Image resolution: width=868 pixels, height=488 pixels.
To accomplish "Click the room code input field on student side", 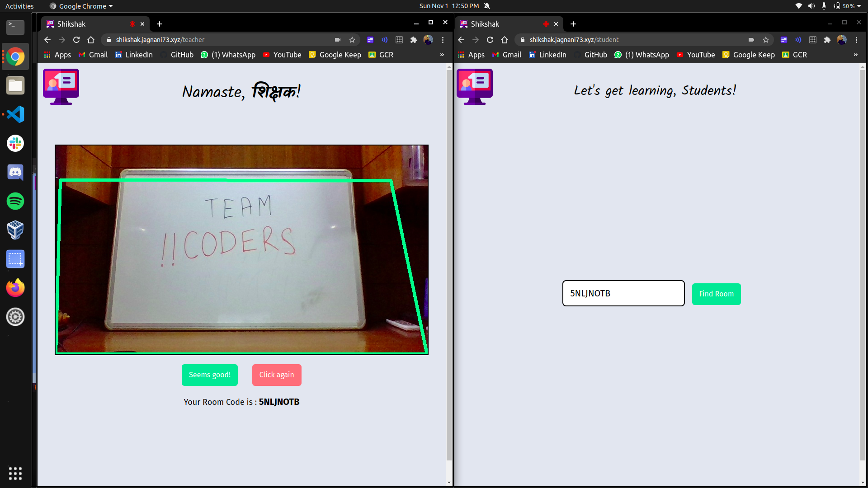I will (623, 293).
